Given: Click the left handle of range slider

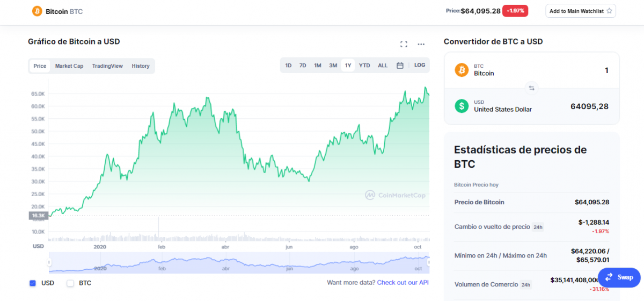Looking at the screenshot, I should (49, 262).
